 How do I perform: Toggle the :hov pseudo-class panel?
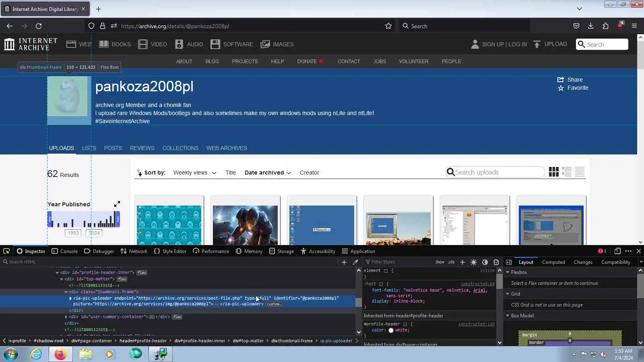(440, 262)
